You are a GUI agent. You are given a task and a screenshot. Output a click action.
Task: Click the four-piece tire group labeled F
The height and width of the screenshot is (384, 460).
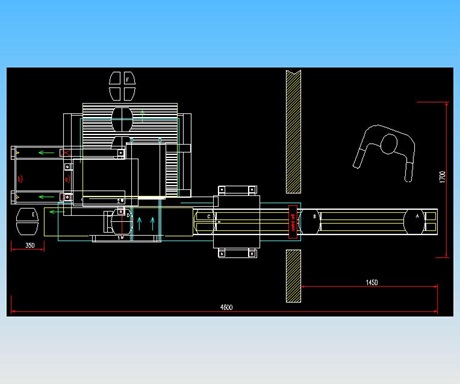coord(122,86)
